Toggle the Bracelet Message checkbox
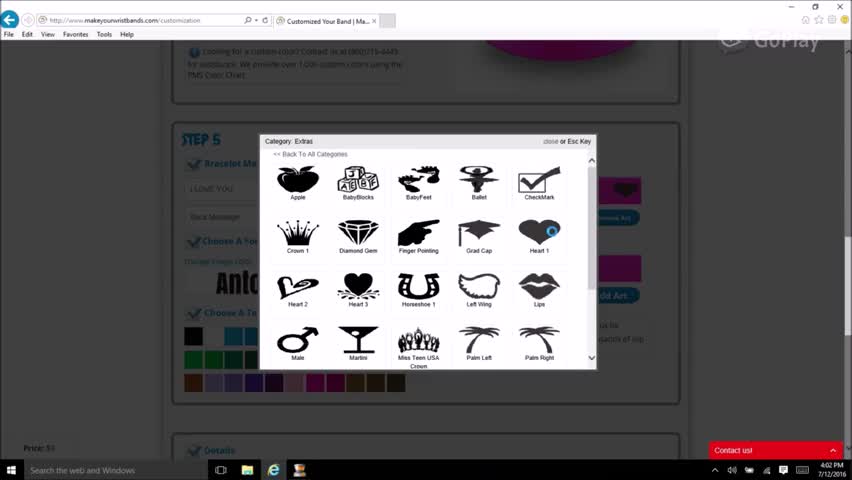Screen dimensions: 852x480 [193, 164]
